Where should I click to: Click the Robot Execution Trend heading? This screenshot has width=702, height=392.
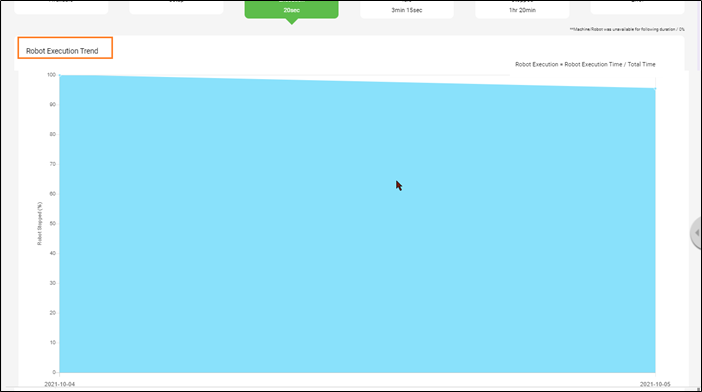(62, 51)
